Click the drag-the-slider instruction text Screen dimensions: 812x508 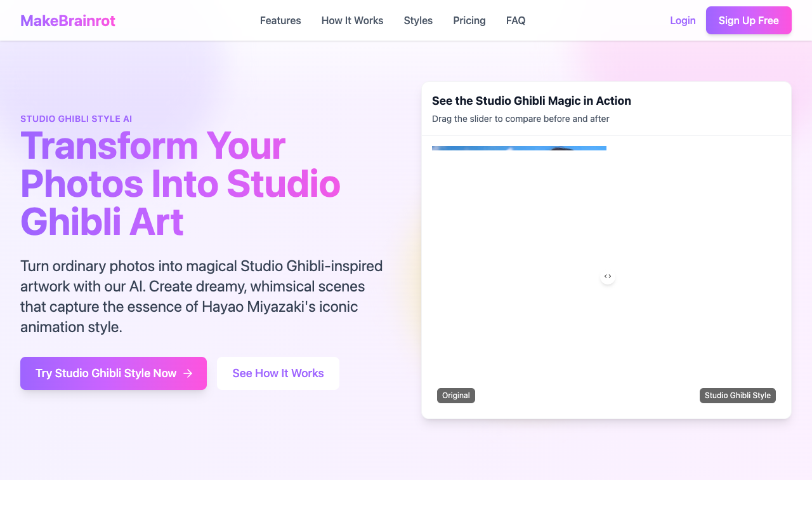tap(520, 119)
